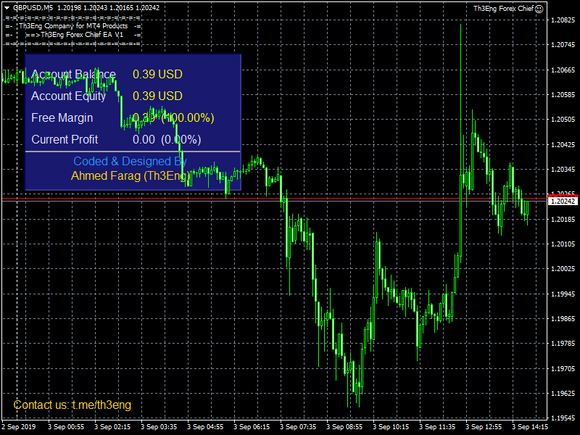Click the smiley face icon next to Th3Eng Forex Chief
Viewport: 580px width, 435px height.
click(539, 9)
